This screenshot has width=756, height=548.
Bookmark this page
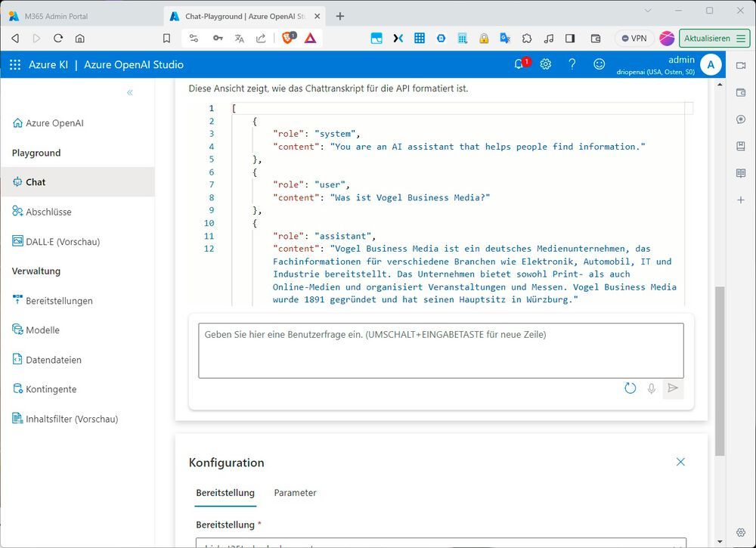coord(166,38)
